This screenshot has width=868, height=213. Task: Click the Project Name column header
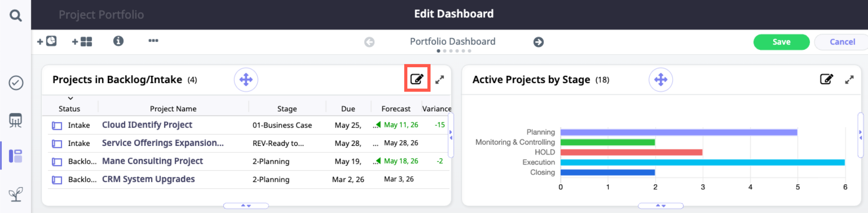[x=173, y=109]
